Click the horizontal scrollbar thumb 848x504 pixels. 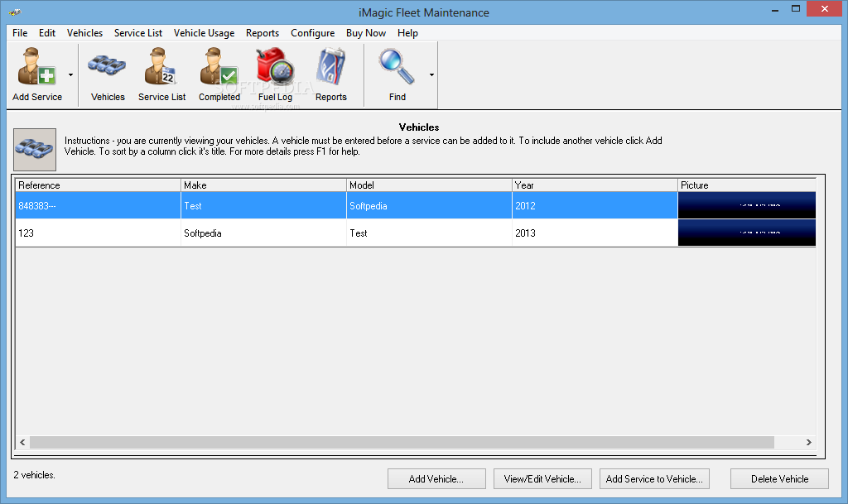pyautogui.click(x=402, y=442)
